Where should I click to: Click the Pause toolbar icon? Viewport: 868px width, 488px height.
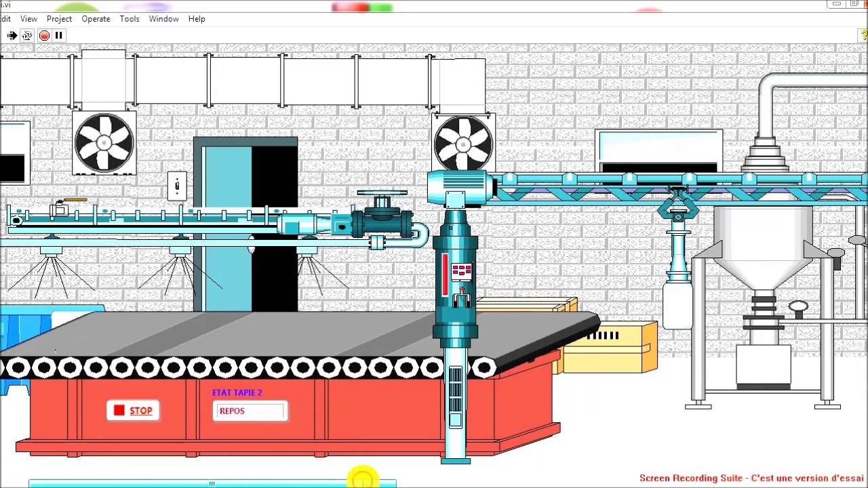59,35
